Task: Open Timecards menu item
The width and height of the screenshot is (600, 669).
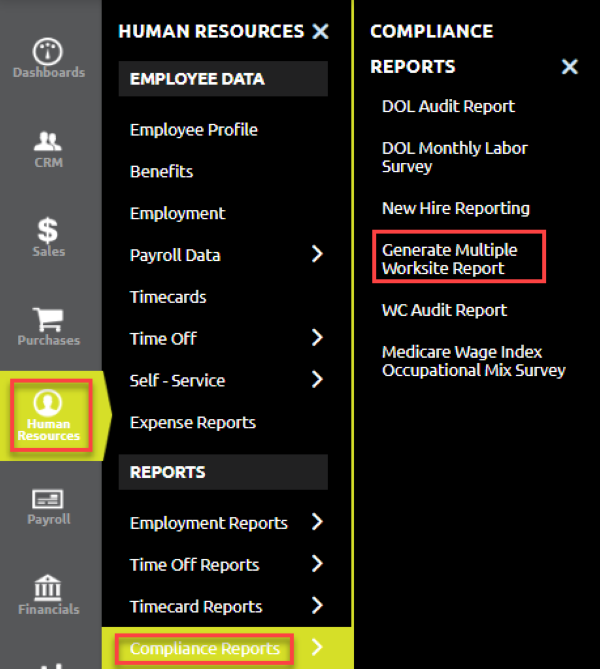Action: point(168,297)
